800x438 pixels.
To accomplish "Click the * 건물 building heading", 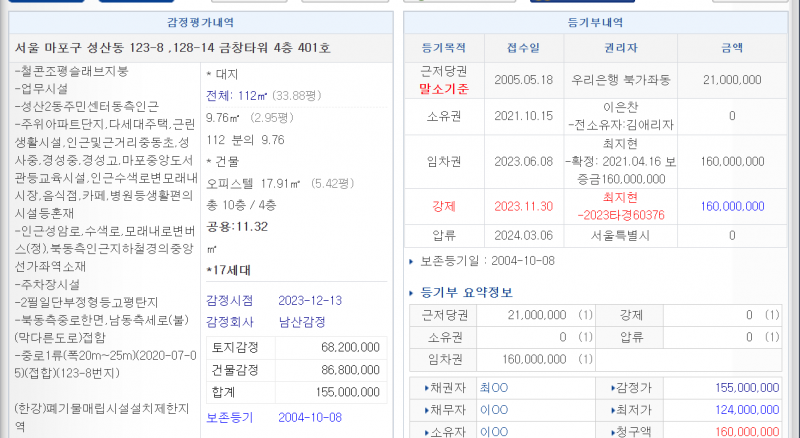I will (222, 162).
